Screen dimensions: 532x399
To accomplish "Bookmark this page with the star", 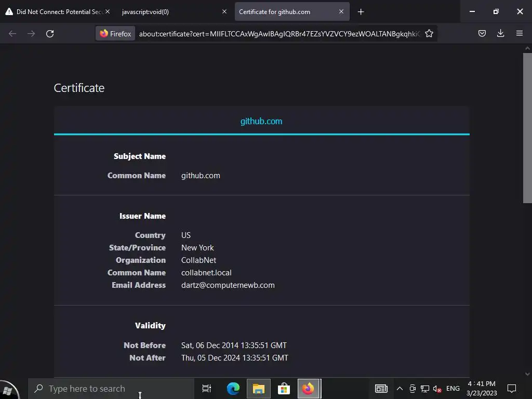I will click(x=429, y=34).
